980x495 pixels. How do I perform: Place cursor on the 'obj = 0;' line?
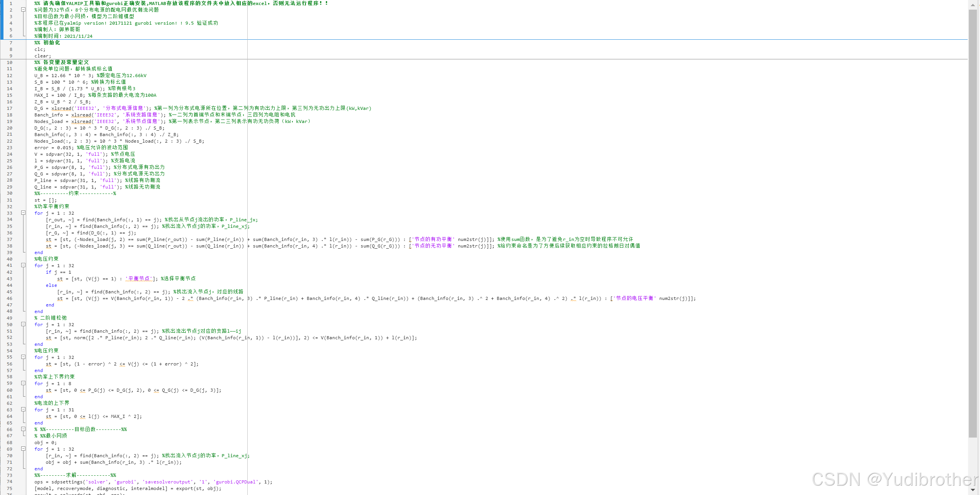(x=45, y=443)
